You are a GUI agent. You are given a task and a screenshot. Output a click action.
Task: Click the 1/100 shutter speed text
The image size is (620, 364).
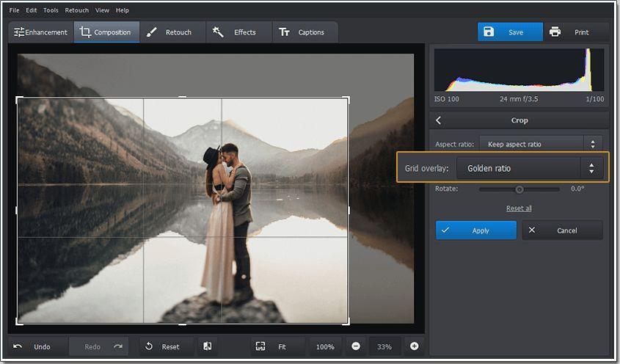(x=595, y=99)
